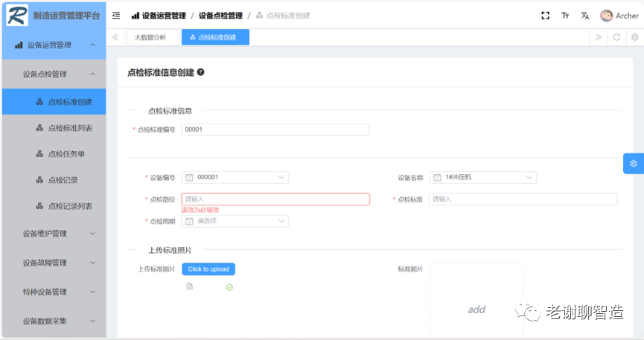Click 设备点检管理 in the breadcrumb

tap(220, 16)
